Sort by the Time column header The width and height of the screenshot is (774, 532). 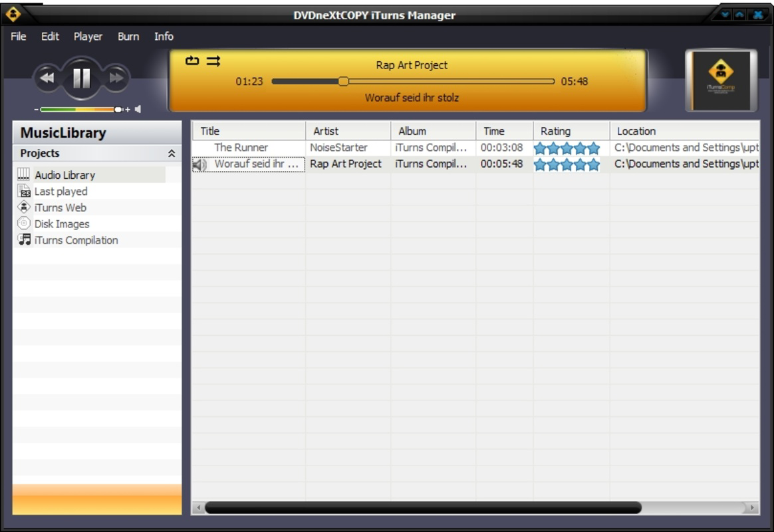[x=505, y=131]
